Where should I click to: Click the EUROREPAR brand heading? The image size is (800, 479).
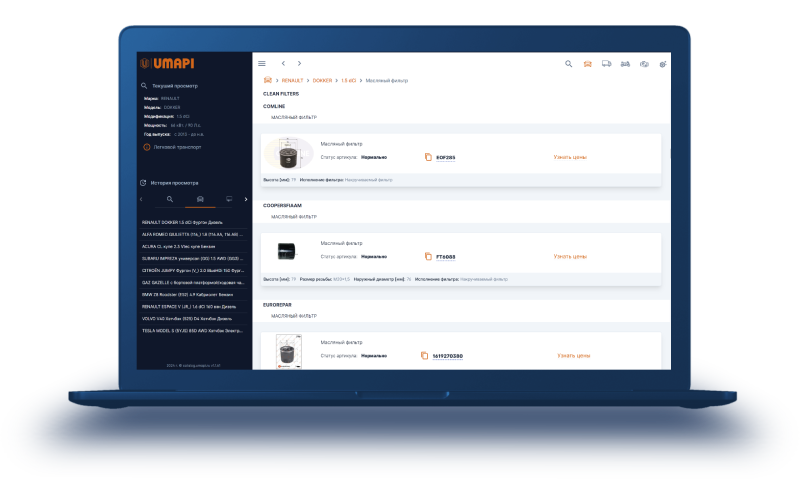tap(277, 305)
